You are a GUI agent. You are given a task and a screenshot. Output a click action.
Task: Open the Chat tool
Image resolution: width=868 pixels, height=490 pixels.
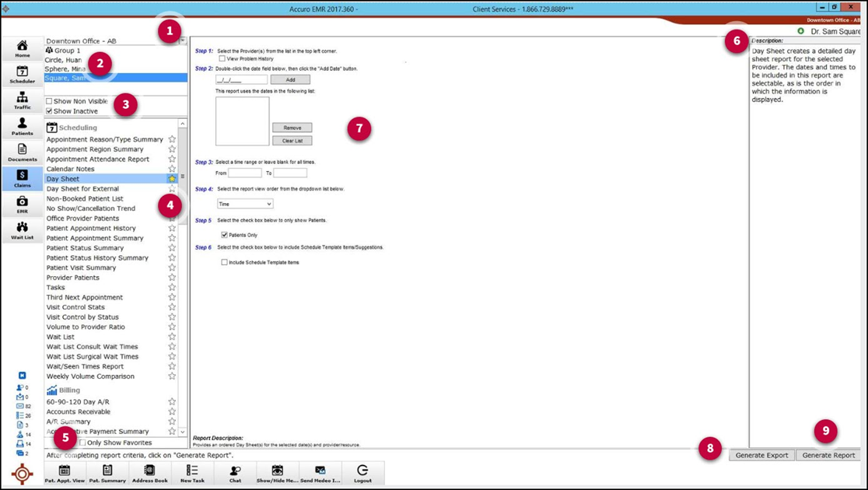tap(235, 473)
